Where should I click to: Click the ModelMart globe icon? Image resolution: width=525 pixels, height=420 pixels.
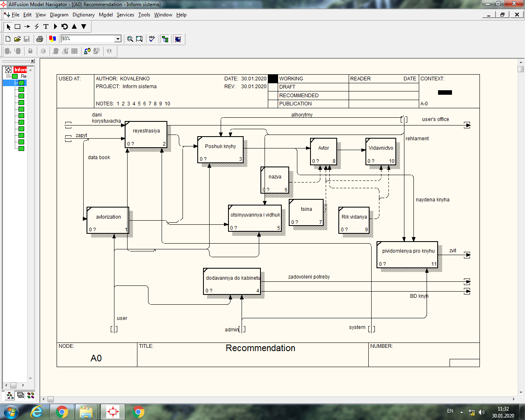tap(178, 39)
